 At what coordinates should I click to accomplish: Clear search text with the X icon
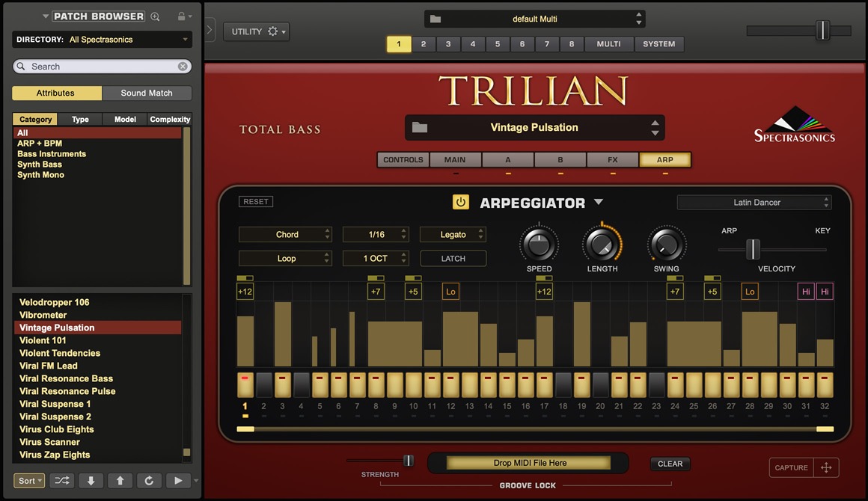click(x=183, y=67)
